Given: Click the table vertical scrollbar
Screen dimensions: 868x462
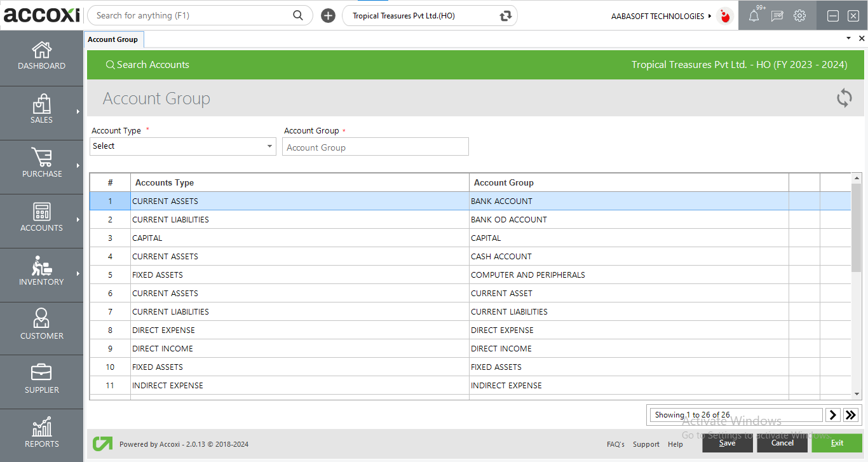Looking at the screenshot, I should point(856,229).
